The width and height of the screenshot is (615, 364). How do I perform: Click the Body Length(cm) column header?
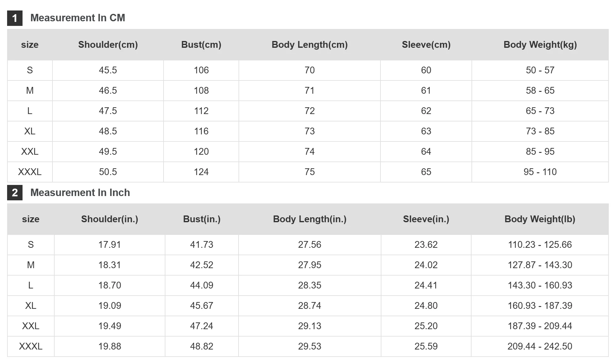pos(310,45)
